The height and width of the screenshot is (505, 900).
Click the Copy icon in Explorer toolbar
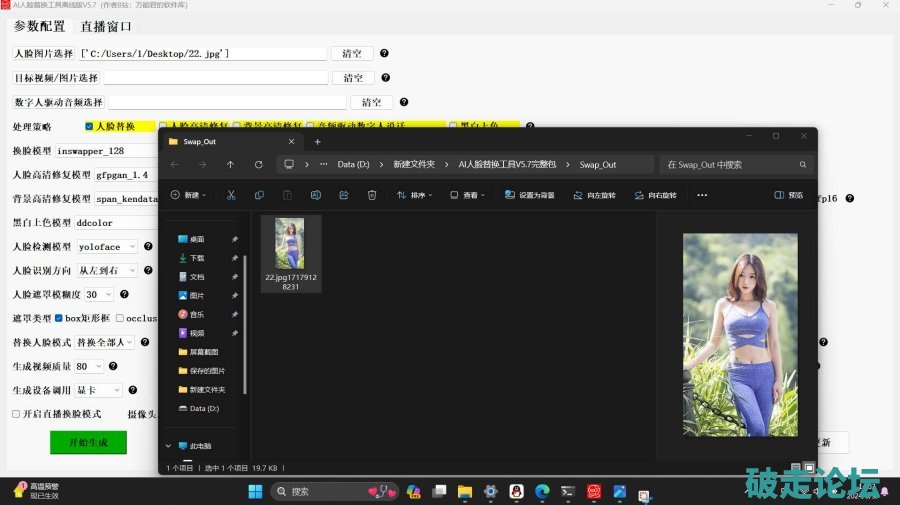260,195
